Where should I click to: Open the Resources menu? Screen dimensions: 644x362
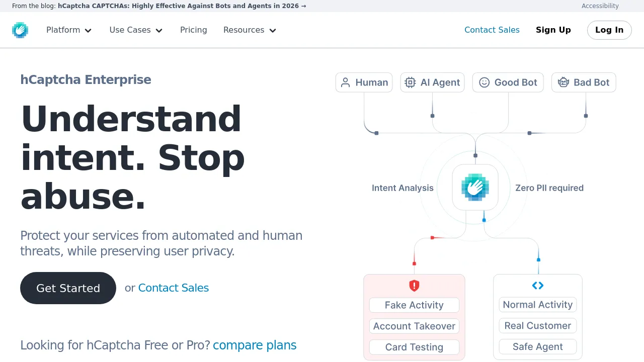pos(250,30)
